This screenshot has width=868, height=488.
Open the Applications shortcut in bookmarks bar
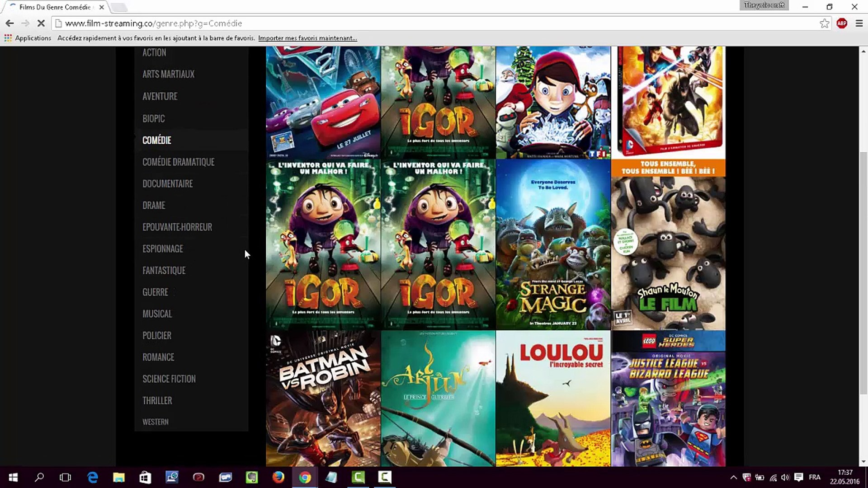tap(28, 38)
